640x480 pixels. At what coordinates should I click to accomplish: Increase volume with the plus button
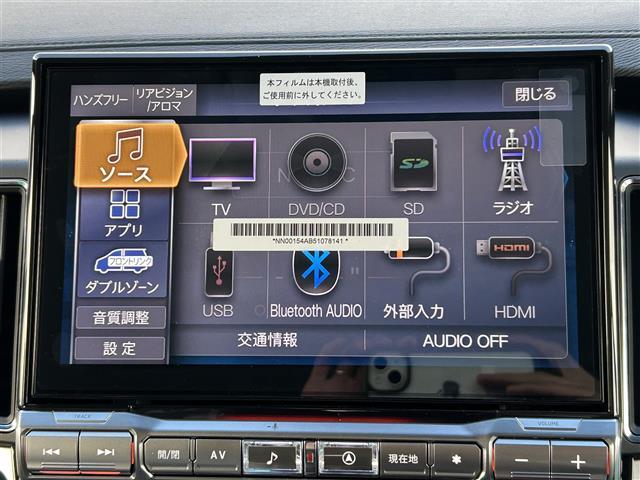click(x=578, y=461)
